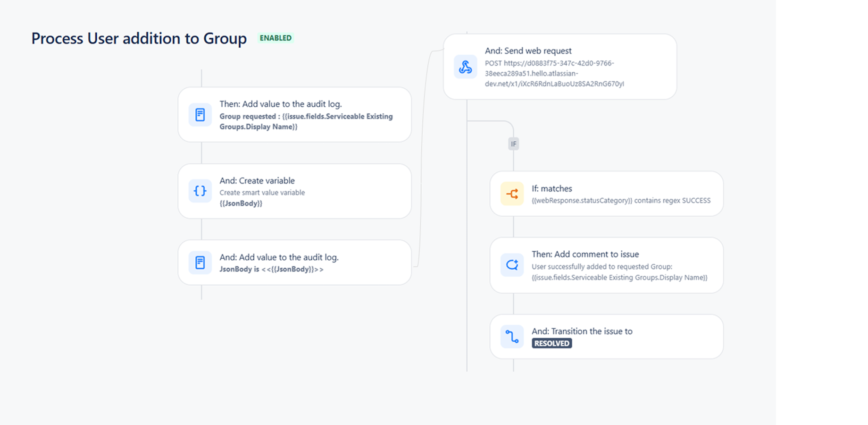Viewport: 868px width, 425px height.
Task: Click the webhook Send web request icon
Action: click(x=465, y=67)
